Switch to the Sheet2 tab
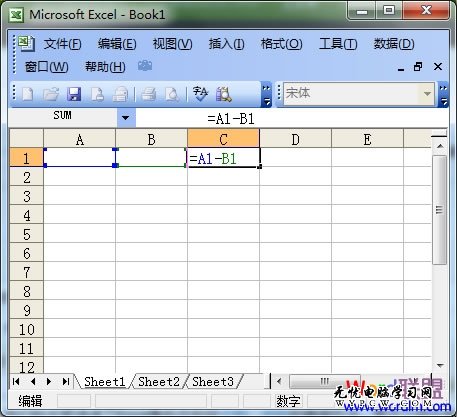This screenshot has height=417, width=457. 159,381
